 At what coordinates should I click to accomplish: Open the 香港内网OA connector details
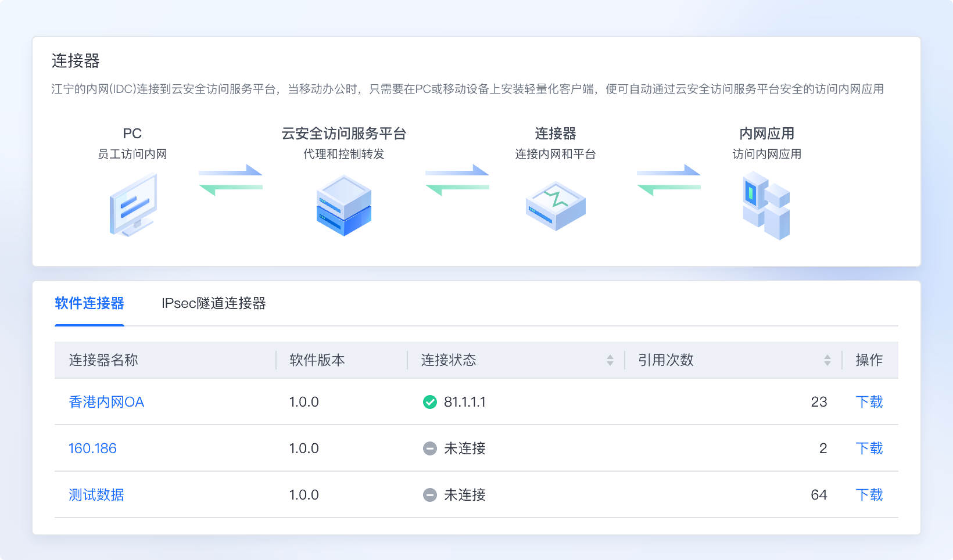coord(106,401)
